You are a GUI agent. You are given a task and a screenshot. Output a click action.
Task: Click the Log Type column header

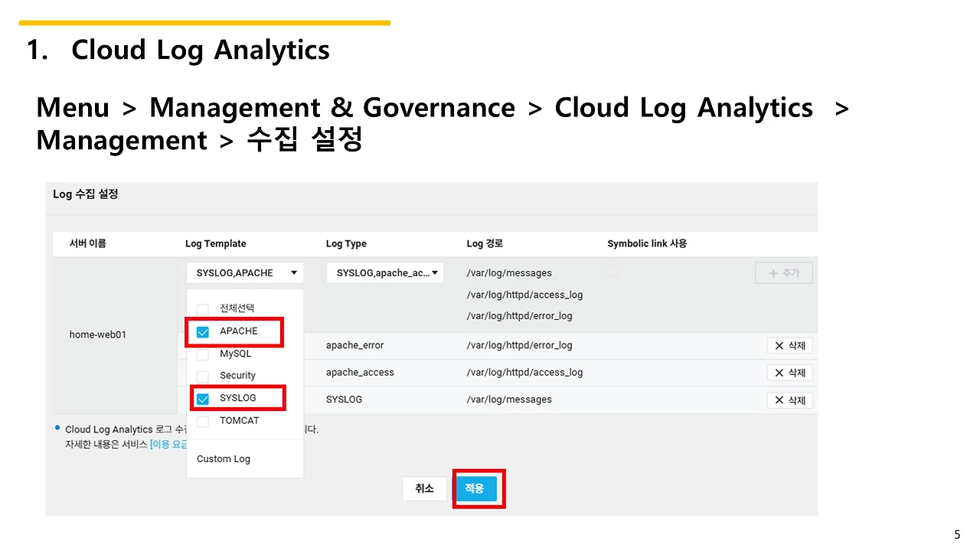[346, 243]
